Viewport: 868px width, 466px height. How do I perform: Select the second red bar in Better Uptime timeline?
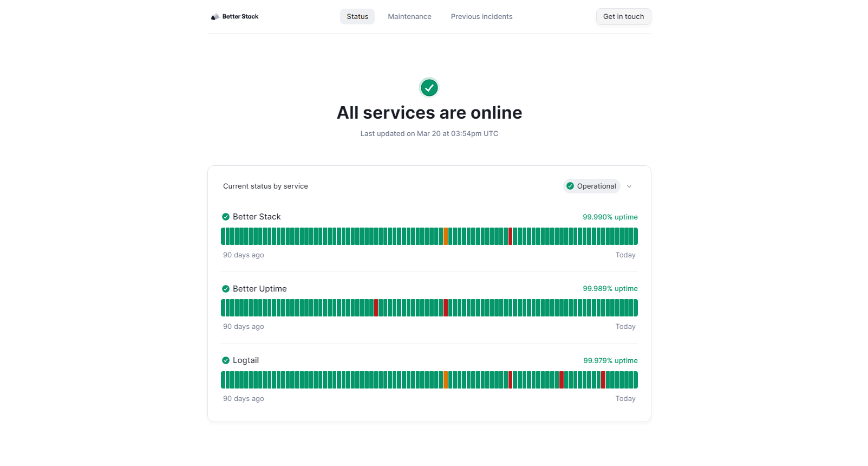[x=446, y=308]
